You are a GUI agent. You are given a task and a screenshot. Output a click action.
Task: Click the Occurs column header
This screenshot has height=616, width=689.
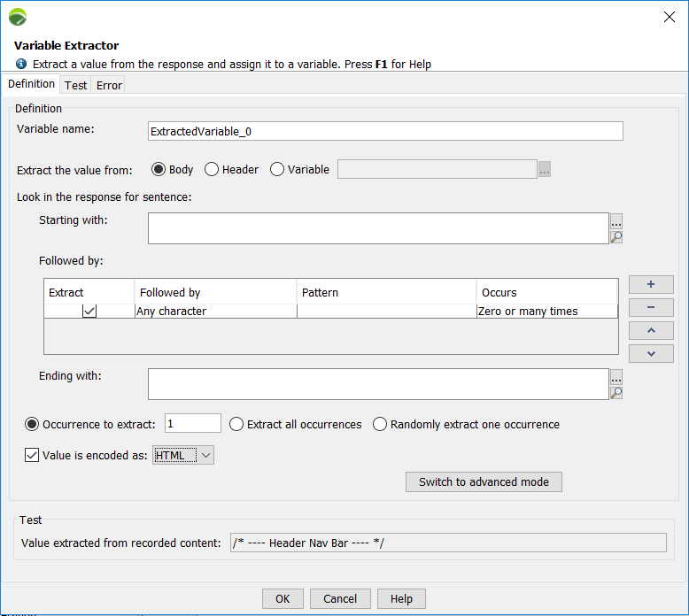click(x=547, y=292)
